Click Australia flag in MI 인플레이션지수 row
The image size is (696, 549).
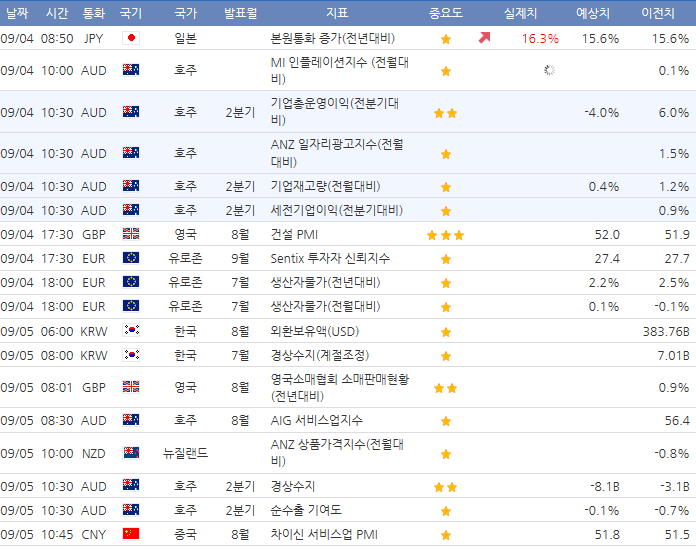(x=131, y=70)
